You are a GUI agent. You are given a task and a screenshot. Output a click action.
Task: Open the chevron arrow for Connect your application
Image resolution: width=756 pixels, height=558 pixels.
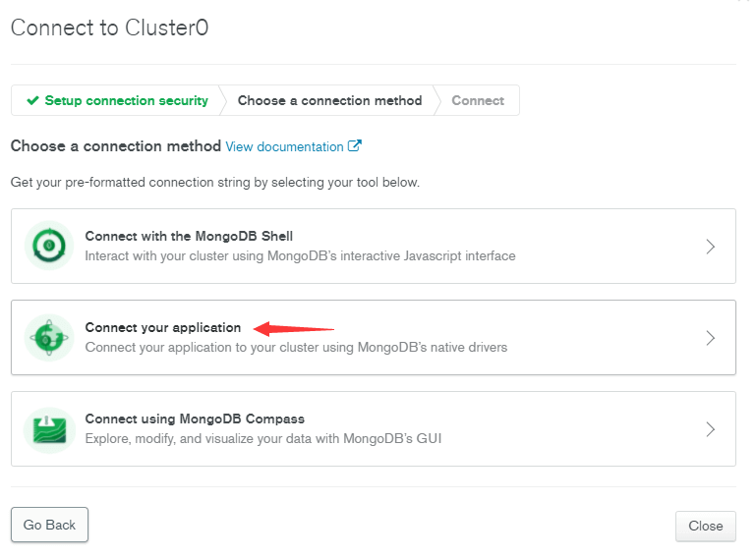[x=710, y=338]
